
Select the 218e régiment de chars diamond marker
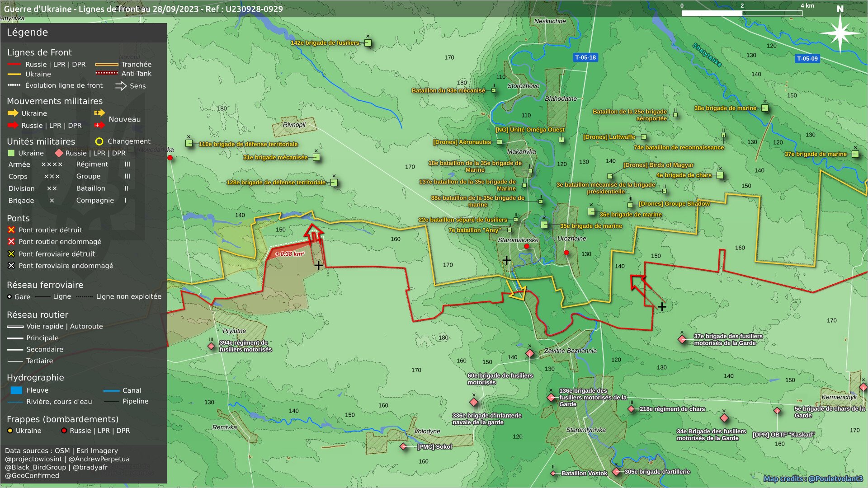[631, 409]
